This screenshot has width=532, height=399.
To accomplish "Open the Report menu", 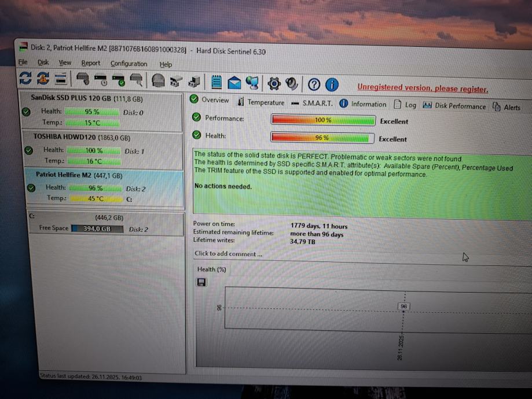I will (90, 63).
